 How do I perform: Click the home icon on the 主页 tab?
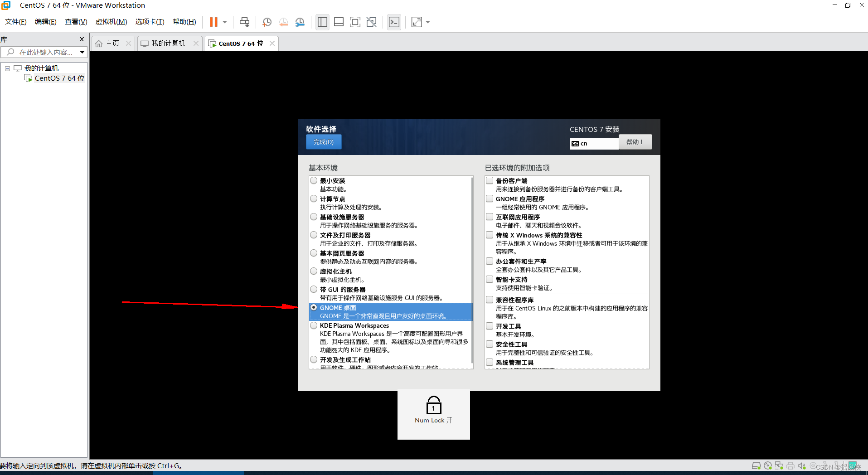click(x=99, y=44)
